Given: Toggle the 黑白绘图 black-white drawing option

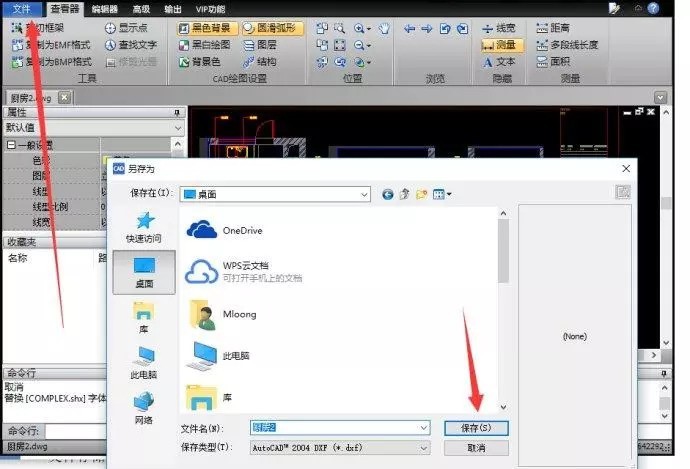Looking at the screenshot, I should [205, 45].
